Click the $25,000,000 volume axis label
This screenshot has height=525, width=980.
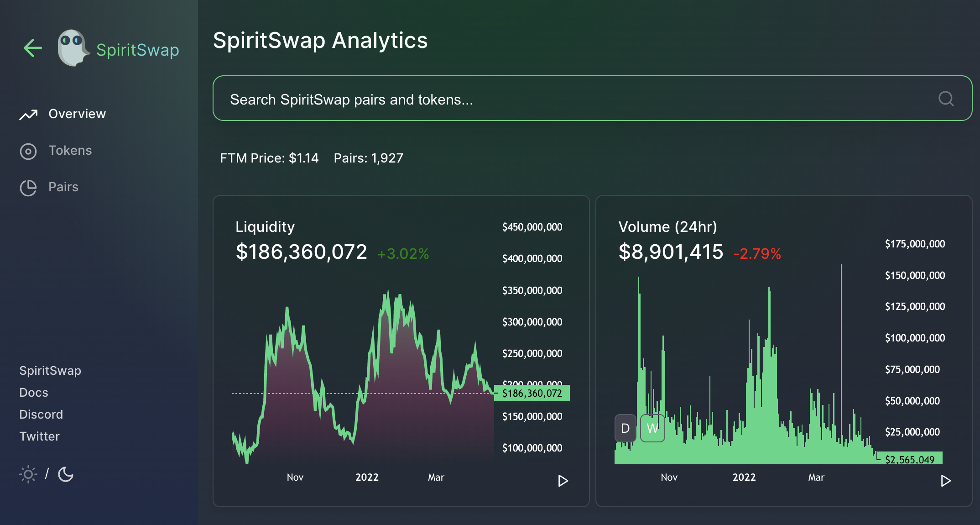(x=912, y=432)
